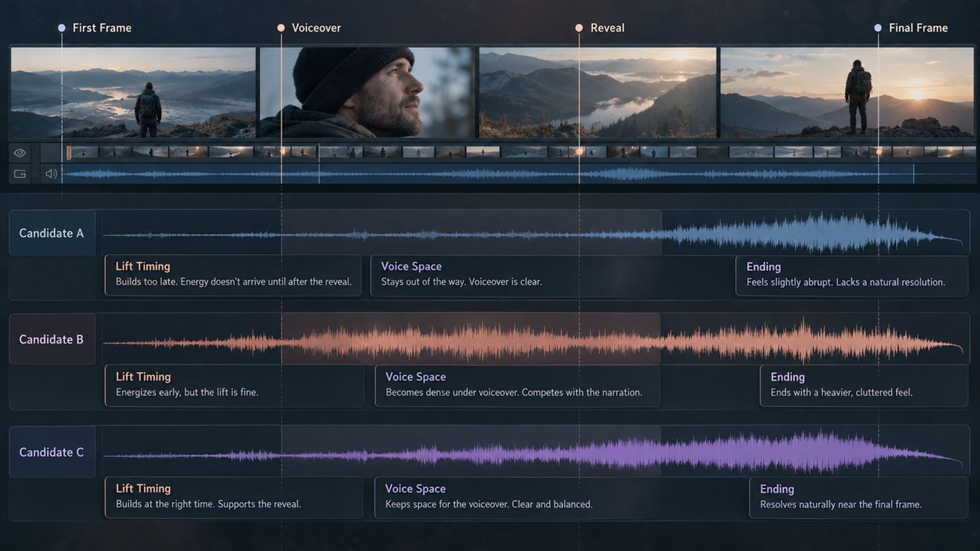The image size is (980, 551).
Task: Select the Candidate C label
Action: click(x=51, y=452)
